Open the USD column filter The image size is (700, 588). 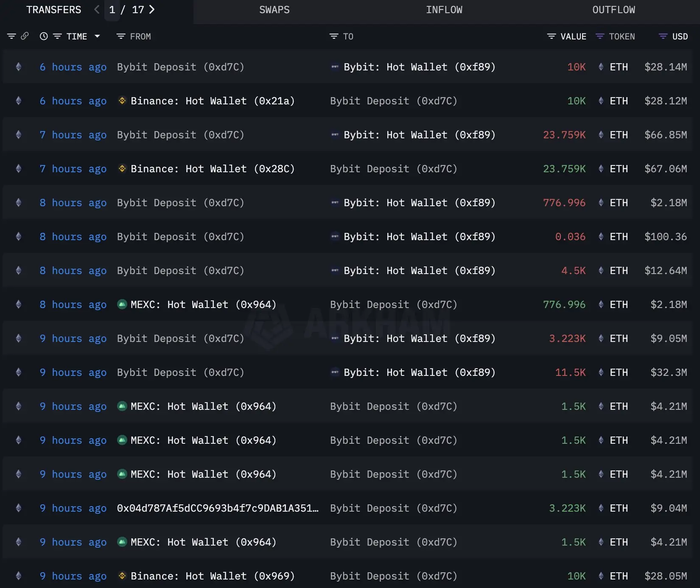[663, 36]
